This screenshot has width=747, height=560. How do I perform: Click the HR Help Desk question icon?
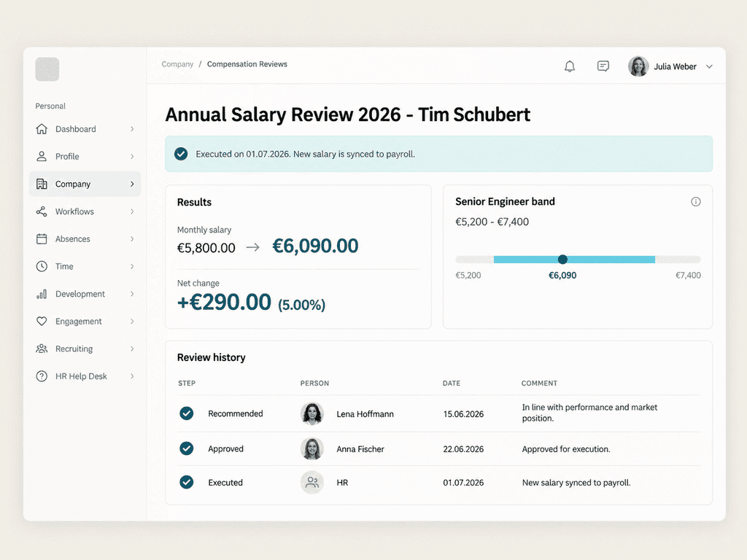pyautogui.click(x=42, y=376)
